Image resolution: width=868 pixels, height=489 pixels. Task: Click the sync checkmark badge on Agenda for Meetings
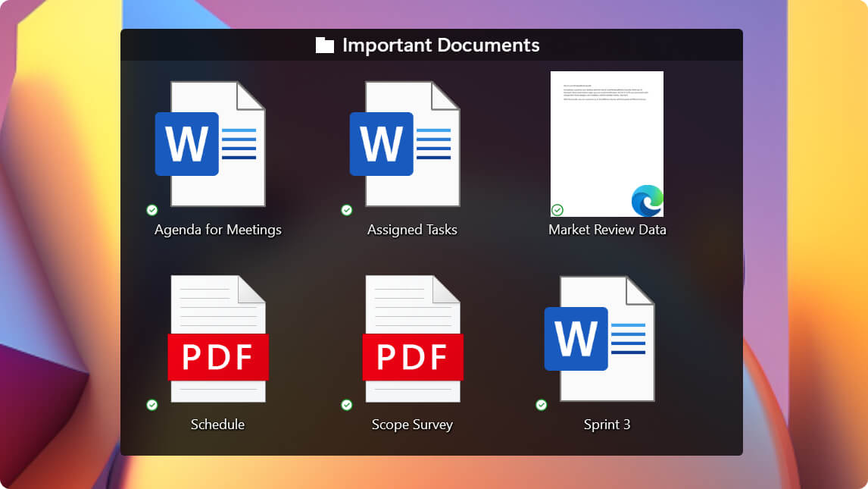(x=152, y=210)
